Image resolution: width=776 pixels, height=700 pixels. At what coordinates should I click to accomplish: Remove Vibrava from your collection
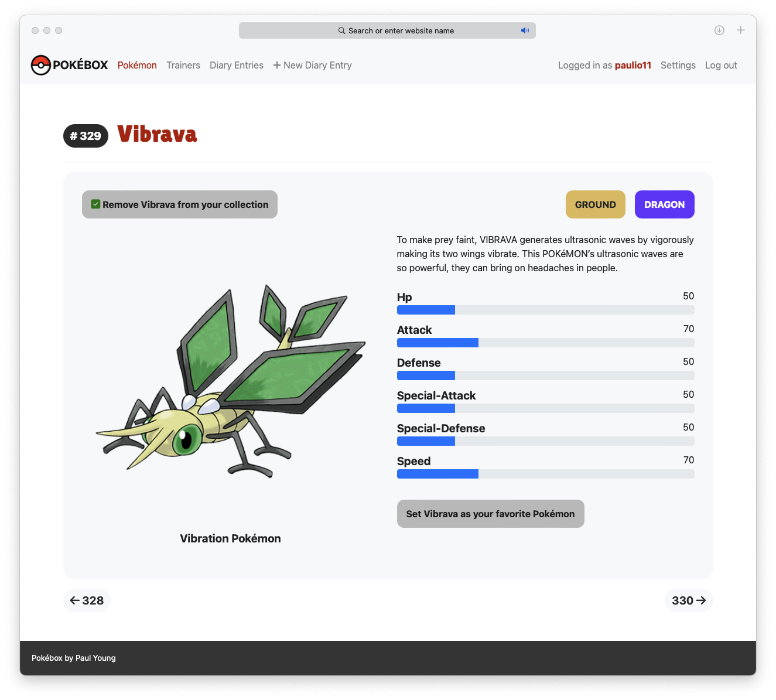(x=180, y=204)
